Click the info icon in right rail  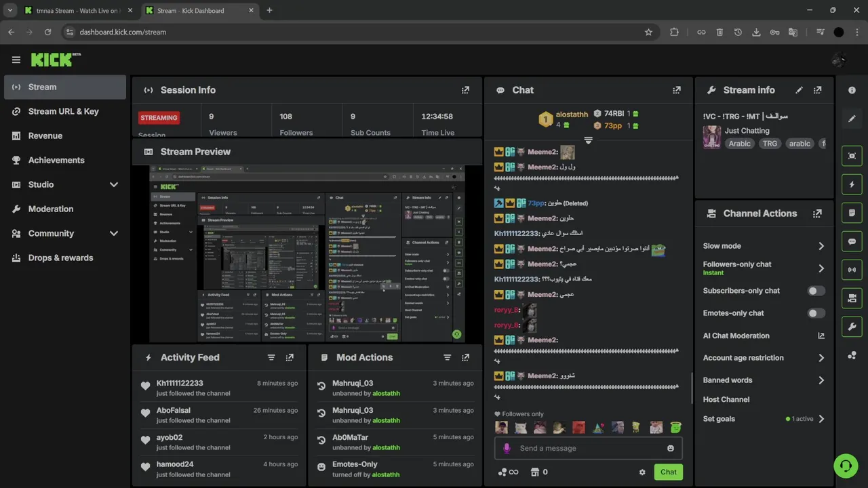pyautogui.click(x=852, y=90)
